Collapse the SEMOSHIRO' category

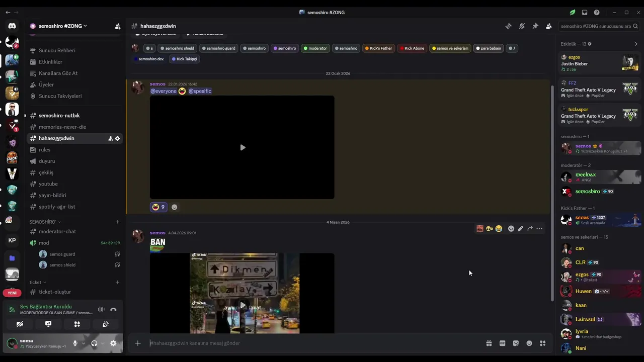(x=45, y=222)
